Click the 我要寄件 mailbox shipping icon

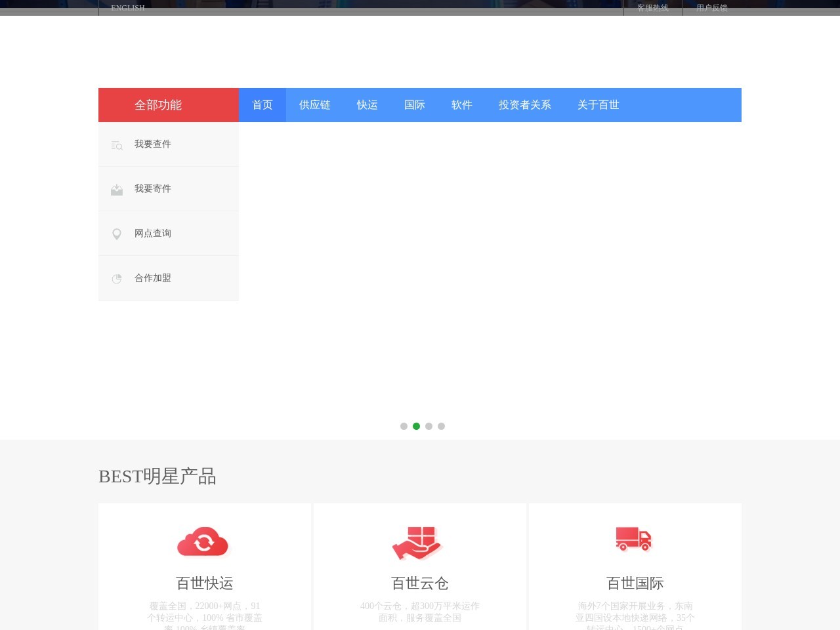(117, 190)
